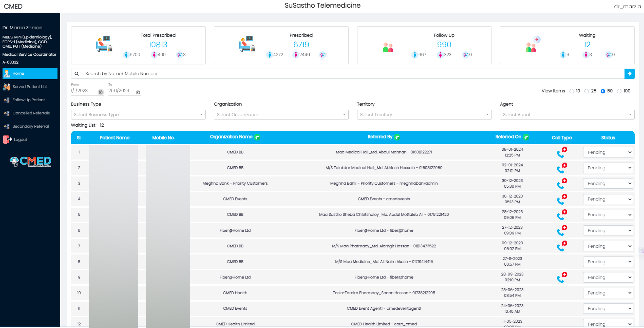Open the From date calendar picker
Screen dimensions: 644x328
click(101, 92)
